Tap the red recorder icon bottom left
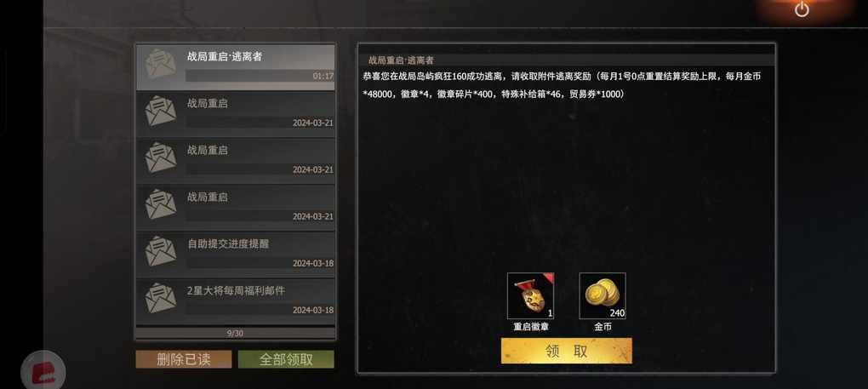Screen dimensions: 868x389 [x=43, y=371]
